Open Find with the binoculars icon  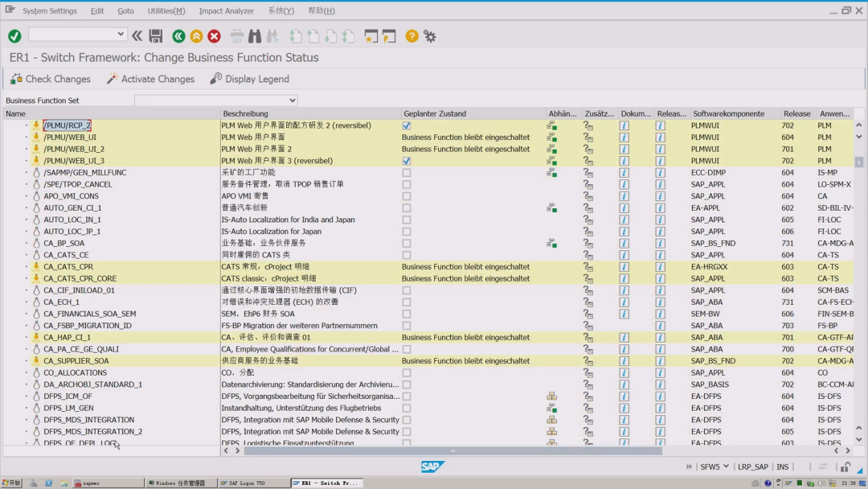[255, 36]
